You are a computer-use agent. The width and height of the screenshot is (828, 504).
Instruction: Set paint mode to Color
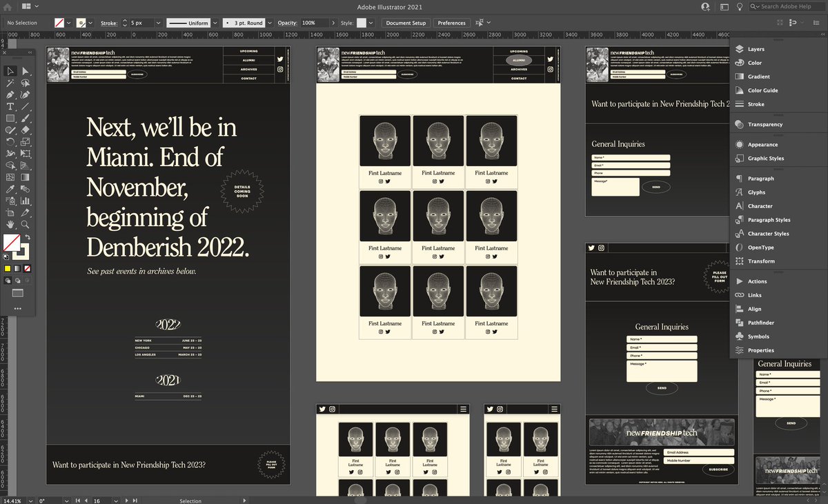pyautogui.click(x=8, y=268)
